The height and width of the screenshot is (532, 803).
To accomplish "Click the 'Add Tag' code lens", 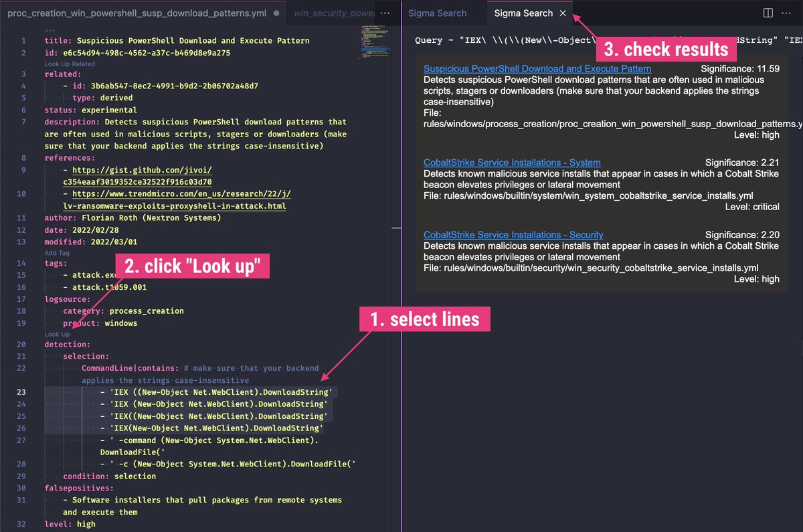I will (x=57, y=253).
